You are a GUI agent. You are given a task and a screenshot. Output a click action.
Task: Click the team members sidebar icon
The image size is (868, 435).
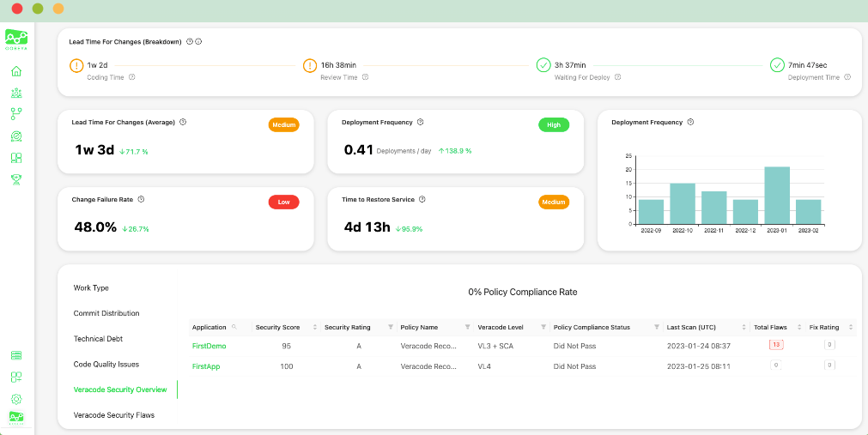(16, 93)
